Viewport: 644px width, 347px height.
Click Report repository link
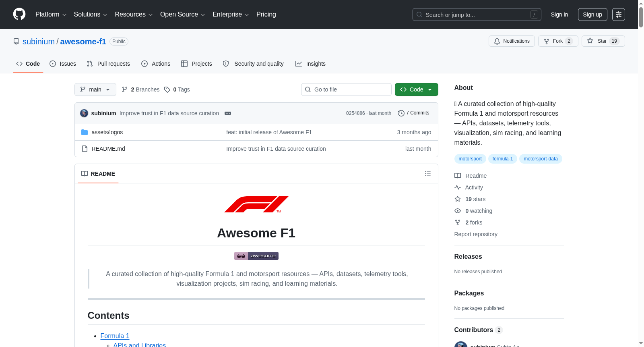coord(476,234)
